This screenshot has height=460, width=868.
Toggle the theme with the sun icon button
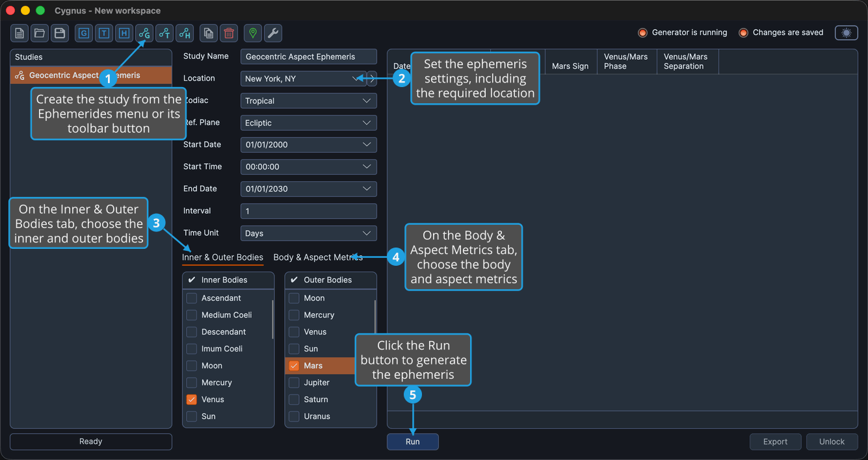[x=847, y=32]
